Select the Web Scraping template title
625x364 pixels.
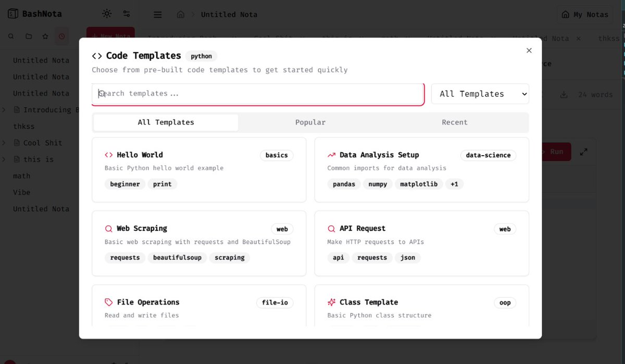142,229
